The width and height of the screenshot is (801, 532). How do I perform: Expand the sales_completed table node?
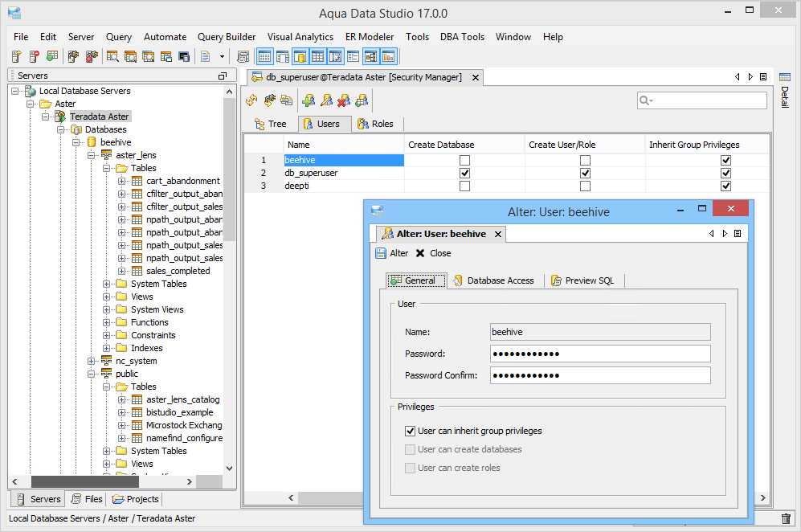click(x=121, y=271)
